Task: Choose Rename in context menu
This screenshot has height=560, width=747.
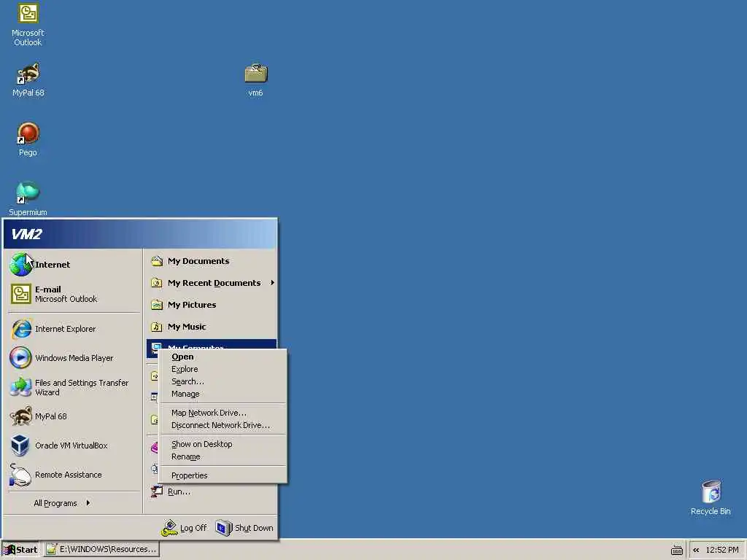Action: tap(223, 456)
